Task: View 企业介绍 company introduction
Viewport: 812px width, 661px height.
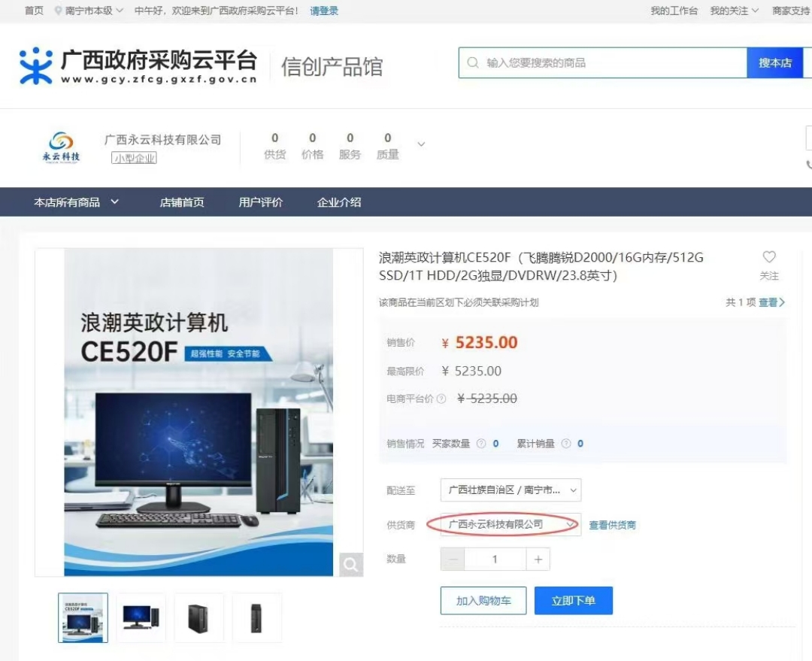Action: coord(338,202)
